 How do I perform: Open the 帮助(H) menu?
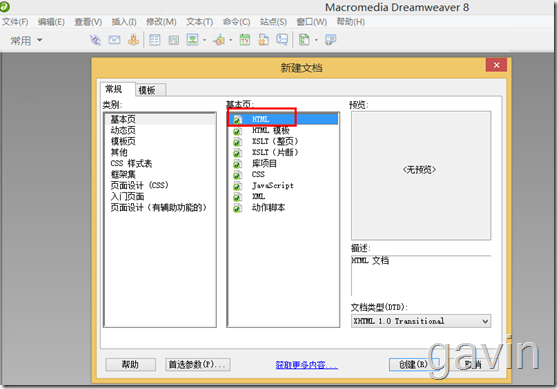pos(351,22)
